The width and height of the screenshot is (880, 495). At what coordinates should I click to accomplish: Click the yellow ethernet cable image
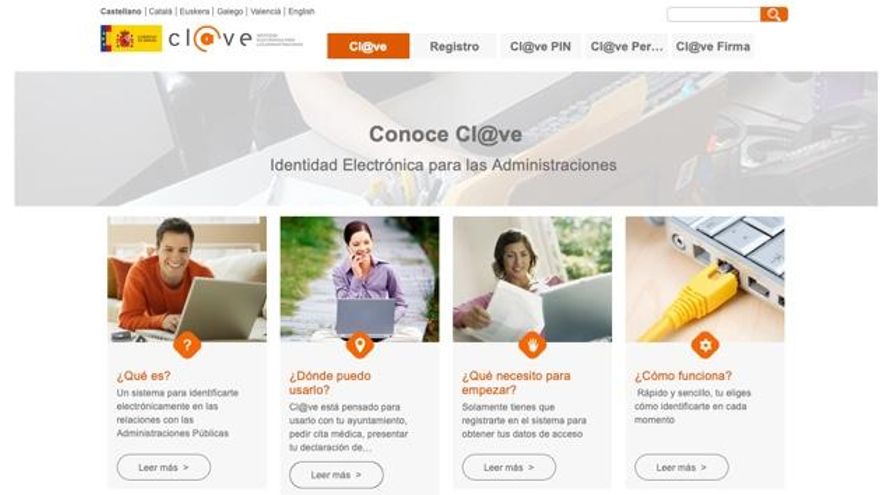point(705,279)
